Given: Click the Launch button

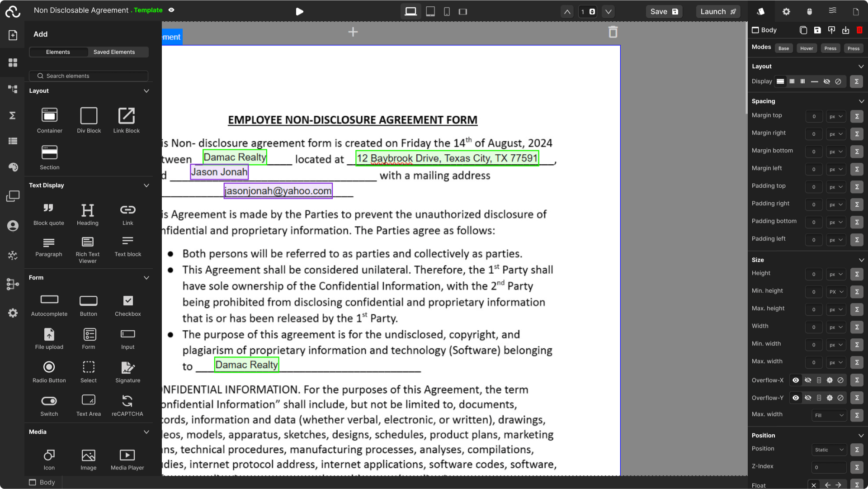Looking at the screenshot, I should [x=718, y=12].
